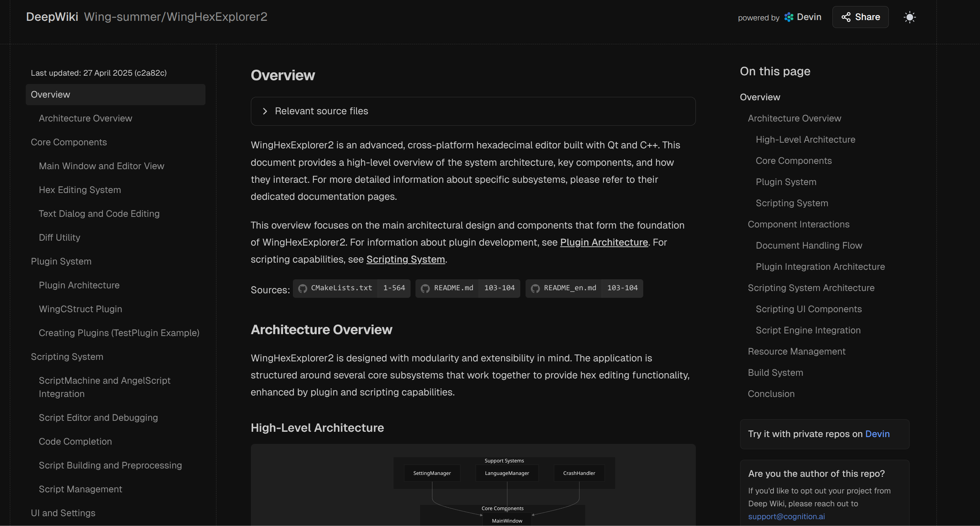
Task: Open ScriptMachine and AngelScript Integration page
Action: (x=104, y=387)
